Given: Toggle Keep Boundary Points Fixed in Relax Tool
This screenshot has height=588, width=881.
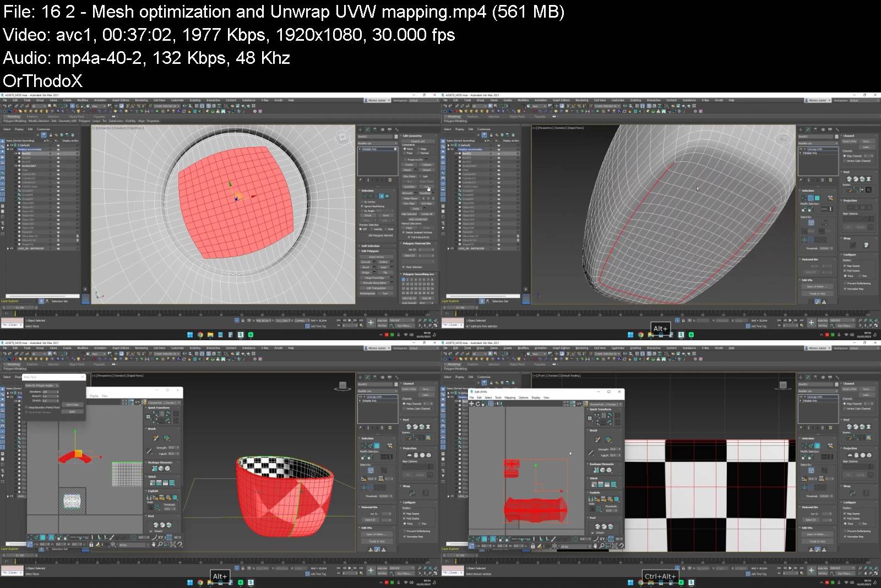Looking at the screenshot, I should 26,407.
